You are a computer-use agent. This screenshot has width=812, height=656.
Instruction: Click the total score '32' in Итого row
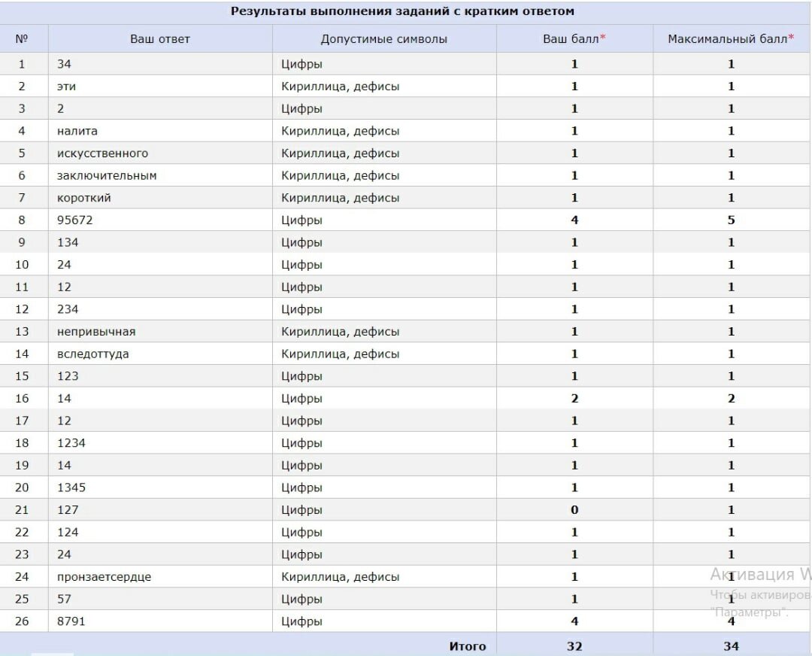(x=574, y=646)
